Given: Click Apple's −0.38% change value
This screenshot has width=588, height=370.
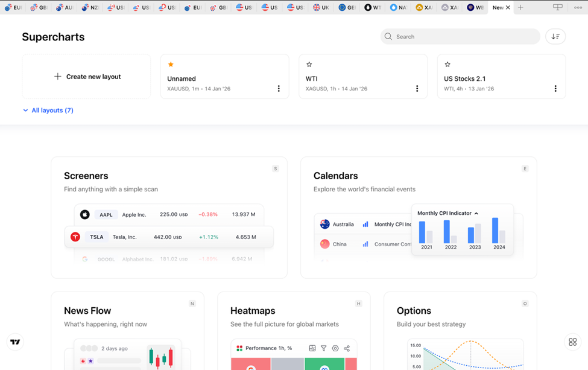Looking at the screenshot, I should pyautogui.click(x=207, y=215).
